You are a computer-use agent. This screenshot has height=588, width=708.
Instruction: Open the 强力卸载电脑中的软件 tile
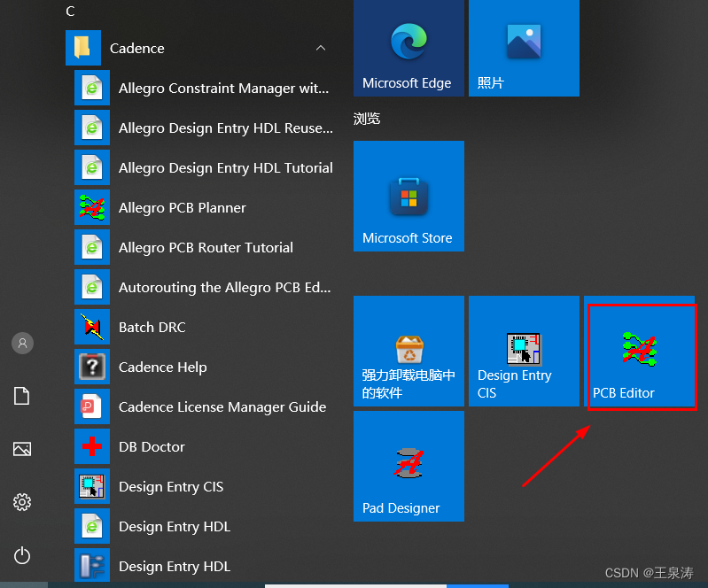[x=408, y=351]
